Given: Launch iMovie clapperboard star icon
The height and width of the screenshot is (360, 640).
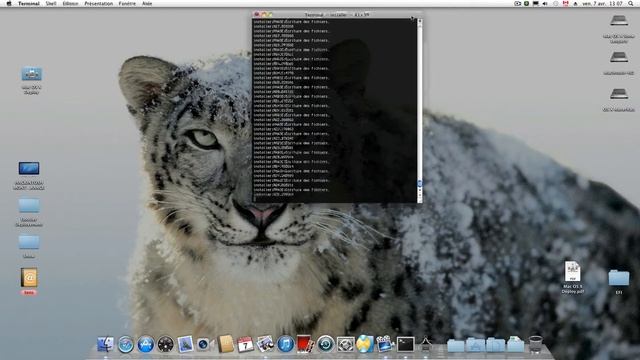Looking at the screenshot, I should click(384, 344).
